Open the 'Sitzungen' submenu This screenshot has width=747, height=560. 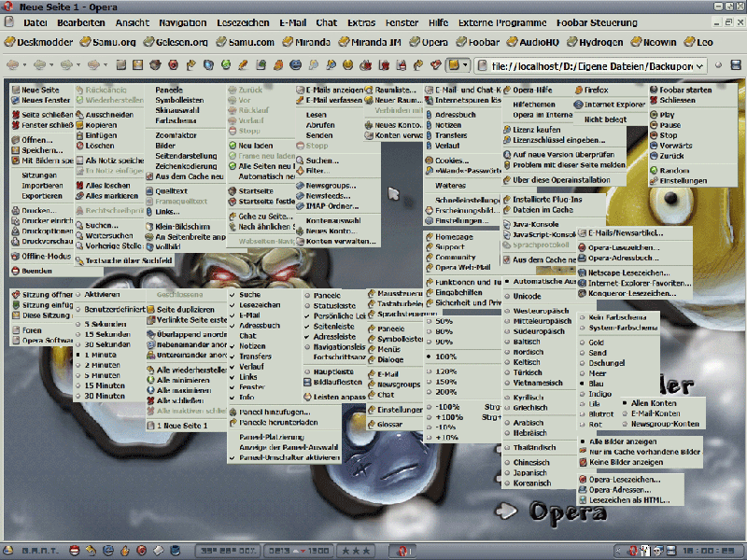[39, 175]
